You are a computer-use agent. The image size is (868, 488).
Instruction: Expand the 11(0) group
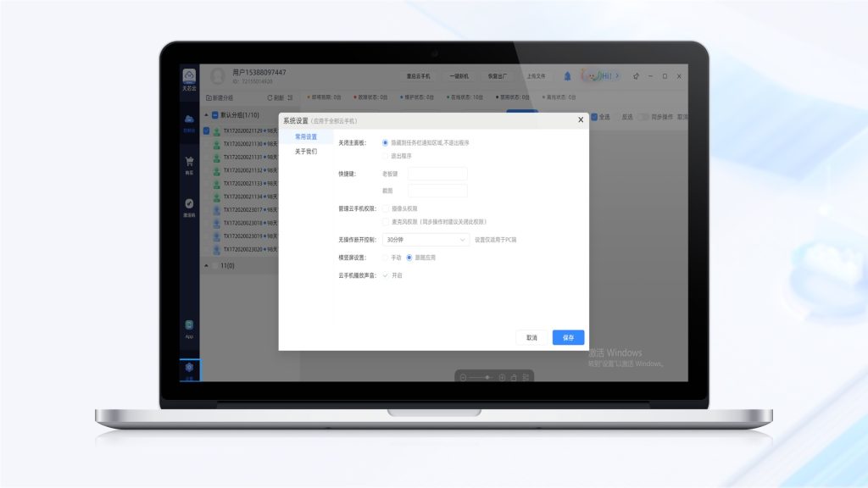(x=206, y=265)
